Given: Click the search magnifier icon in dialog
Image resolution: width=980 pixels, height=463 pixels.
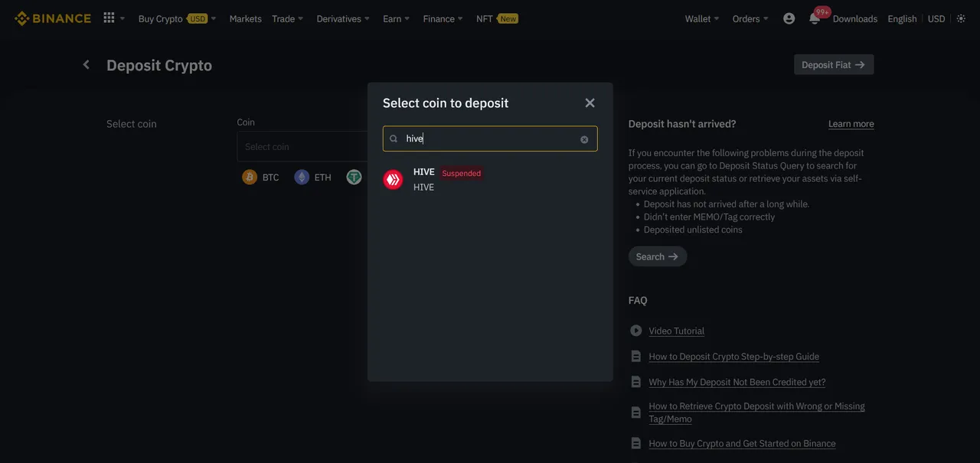Looking at the screenshot, I should click(394, 139).
